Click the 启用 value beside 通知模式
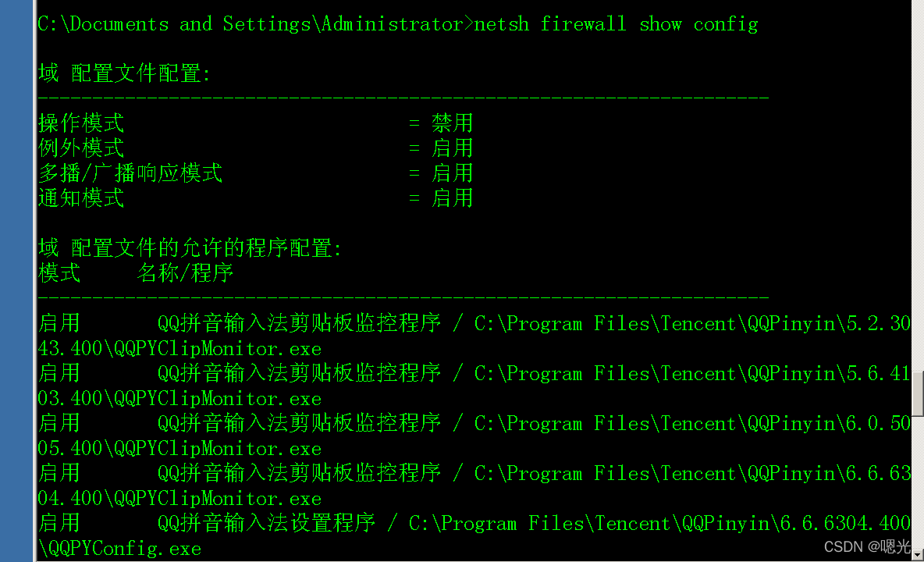 tap(452, 198)
